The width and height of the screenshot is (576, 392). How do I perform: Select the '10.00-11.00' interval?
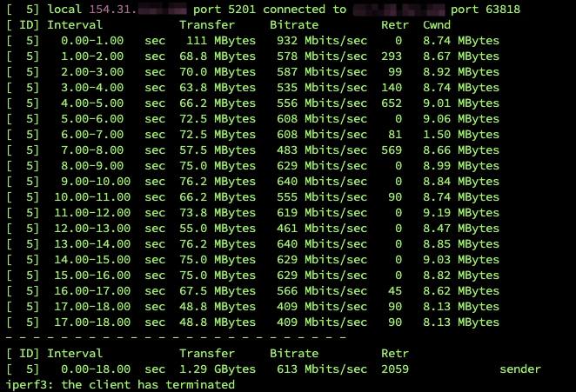92,197
